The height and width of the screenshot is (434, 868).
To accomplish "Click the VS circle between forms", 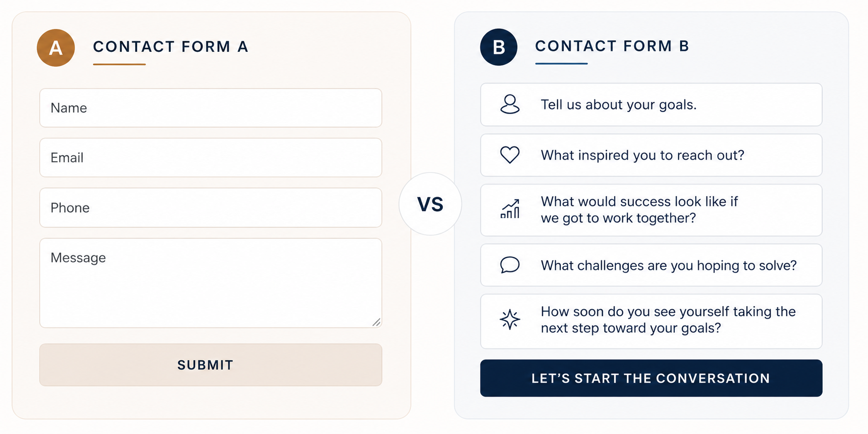I will click(x=430, y=204).
